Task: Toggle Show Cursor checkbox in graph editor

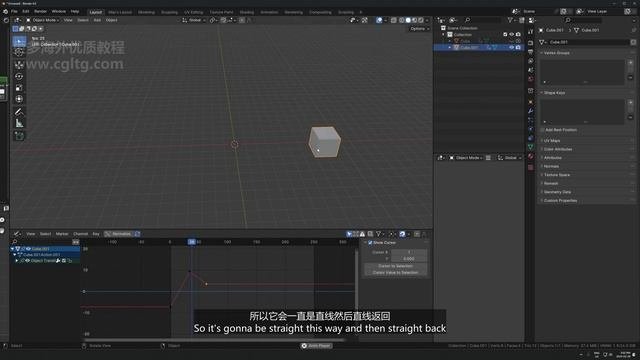Action: pos(370,242)
